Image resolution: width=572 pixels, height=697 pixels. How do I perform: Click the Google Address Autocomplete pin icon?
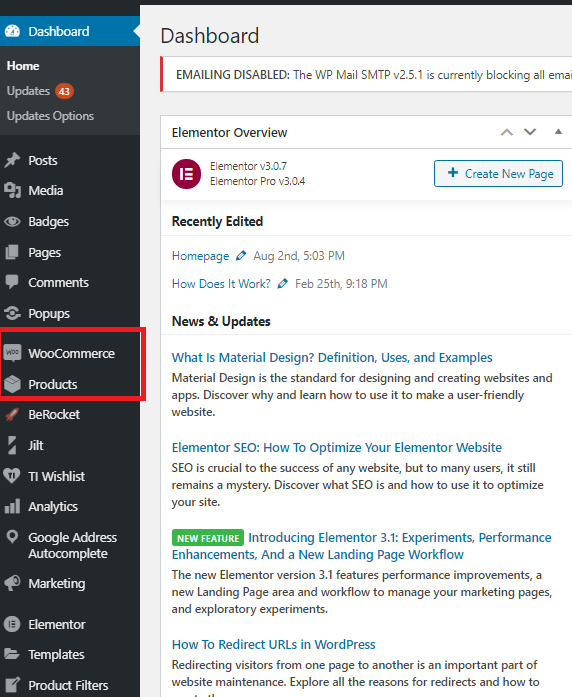12,537
